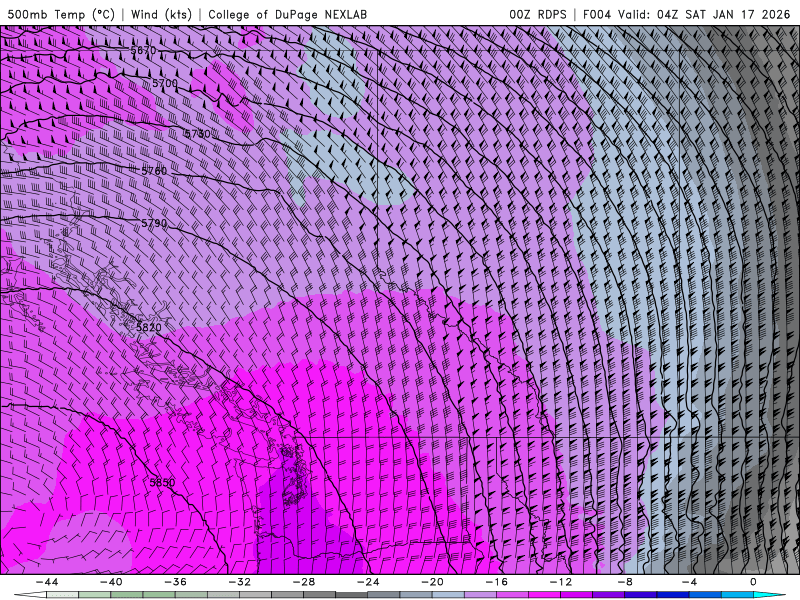This screenshot has width=800, height=600.
Task: Click the -20 colorbar label
Action: pos(433,582)
